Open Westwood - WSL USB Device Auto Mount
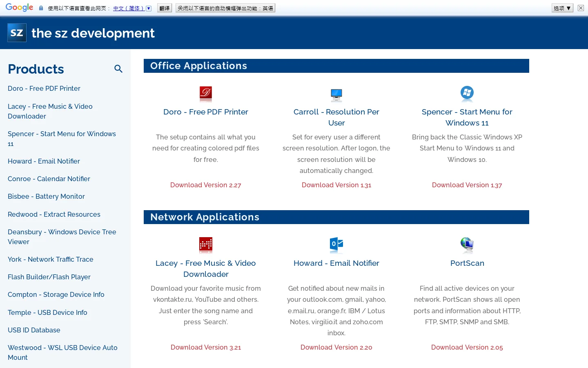The width and height of the screenshot is (588, 368). pyautogui.click(x=62, y=352)
